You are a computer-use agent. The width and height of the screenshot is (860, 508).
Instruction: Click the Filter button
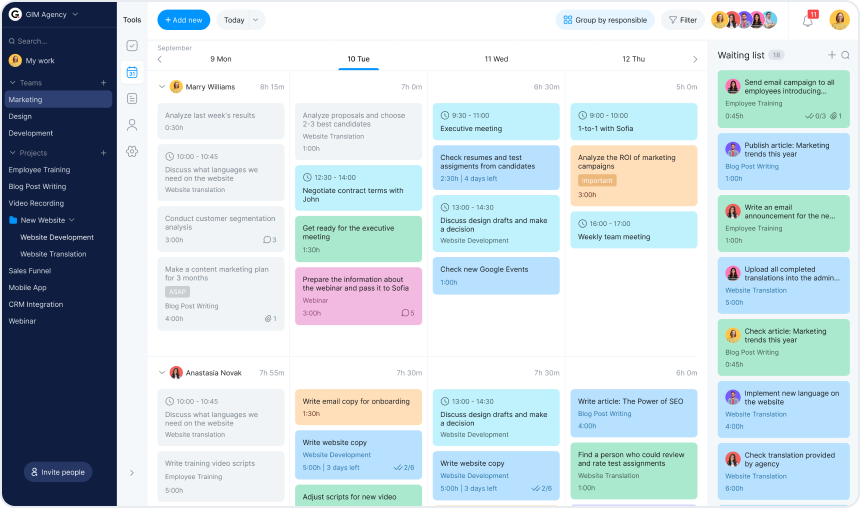click(682, 20)
